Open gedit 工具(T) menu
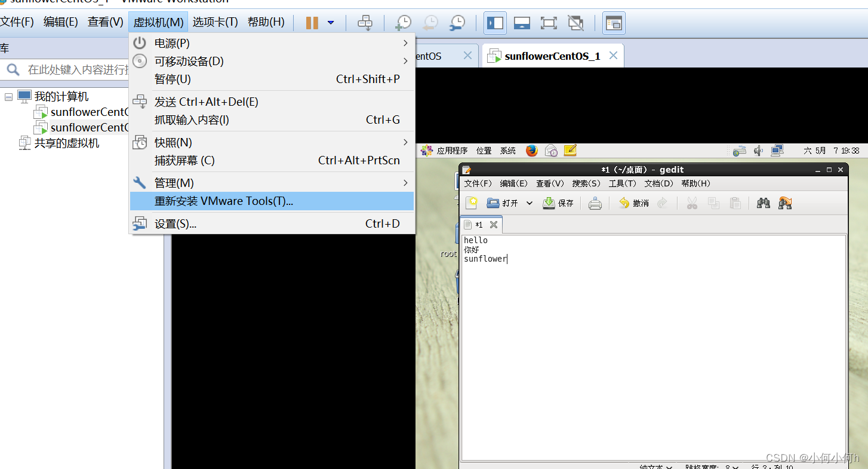Screen dimensions: 868x469 coord(623,183)
